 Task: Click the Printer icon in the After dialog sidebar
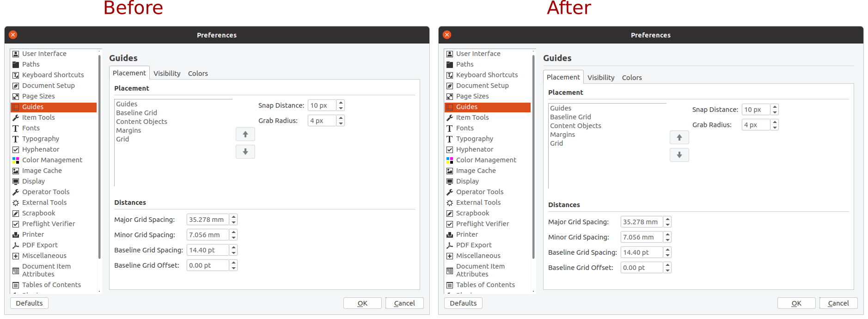450,234
